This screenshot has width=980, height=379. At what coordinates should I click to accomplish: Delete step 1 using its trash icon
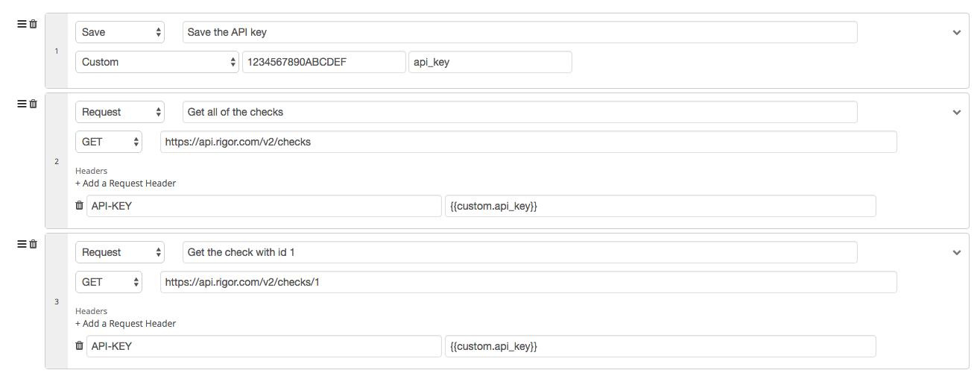(33, 24)
